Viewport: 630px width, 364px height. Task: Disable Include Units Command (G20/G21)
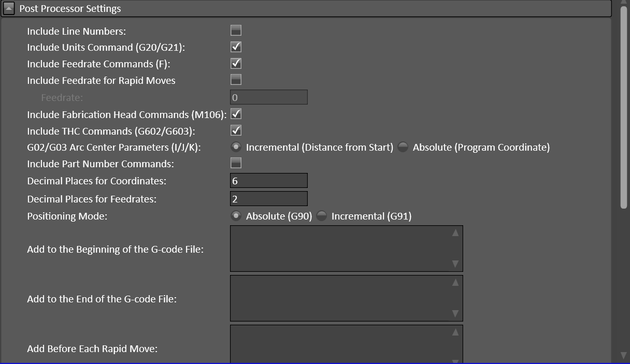point(236,47)
